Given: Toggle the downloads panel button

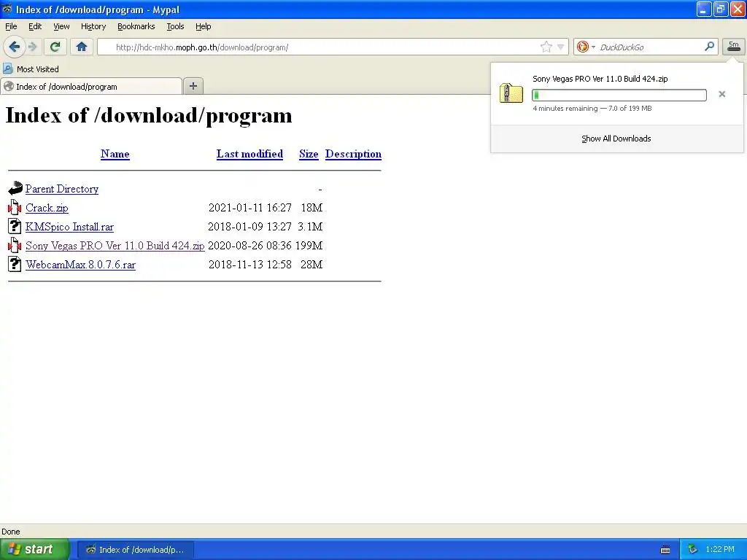Looking at the screenshot, I should (x=734, y=46).
